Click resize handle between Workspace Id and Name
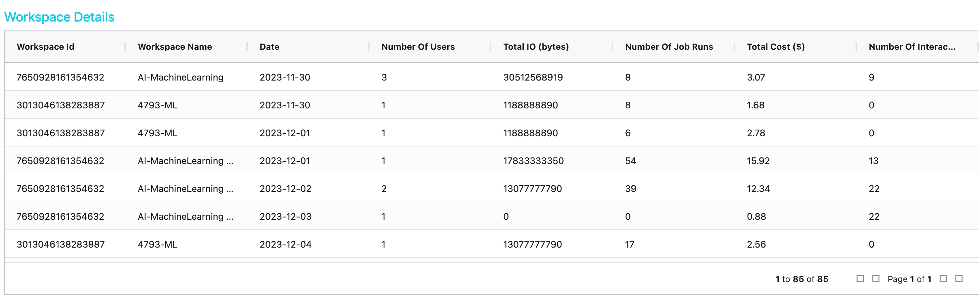Viewport: 980px width, 295px height. click(125, 47)
